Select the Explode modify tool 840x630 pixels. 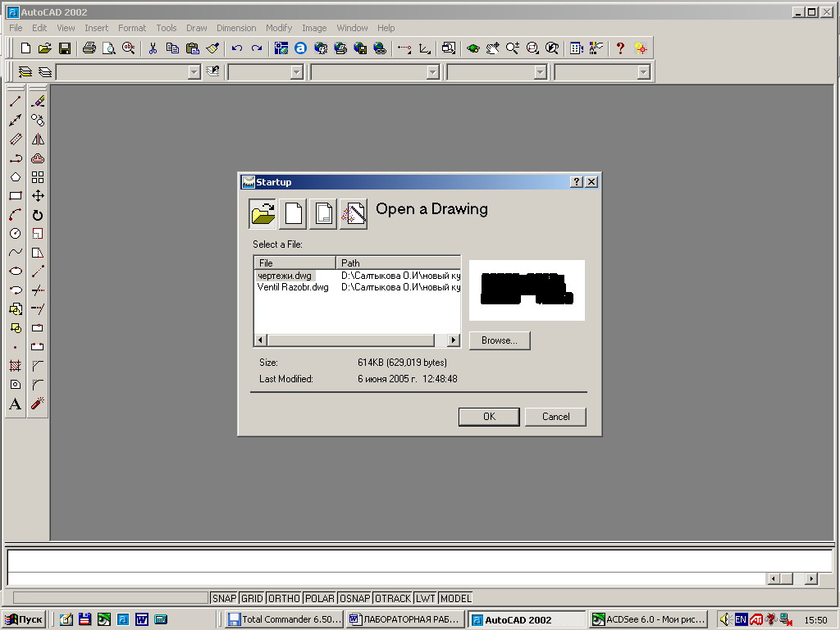[x=38, y=404]
